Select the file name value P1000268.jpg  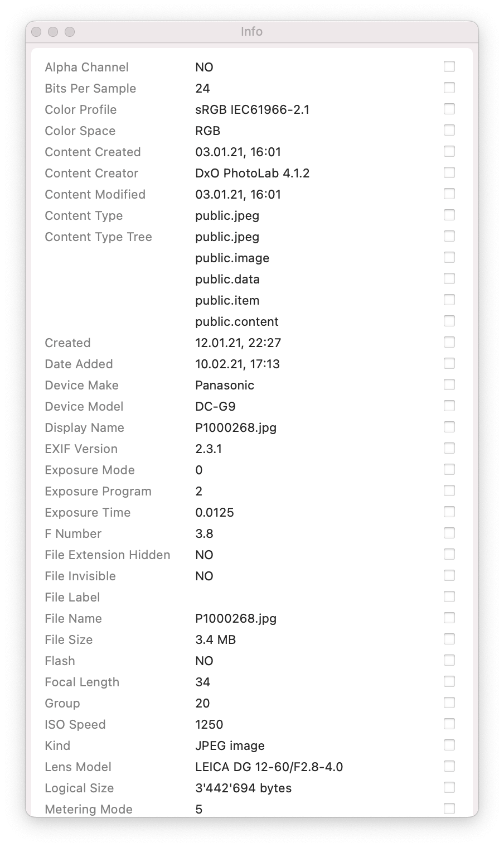click(235, 618)
